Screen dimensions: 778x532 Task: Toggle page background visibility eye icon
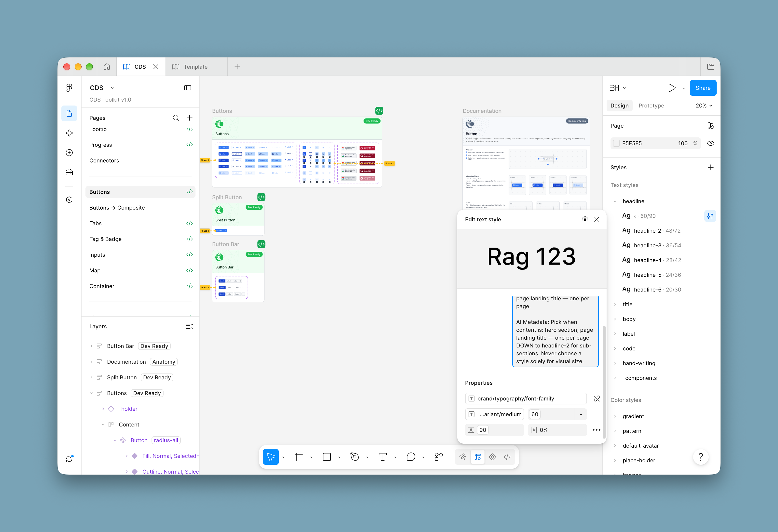pos(710,143)
